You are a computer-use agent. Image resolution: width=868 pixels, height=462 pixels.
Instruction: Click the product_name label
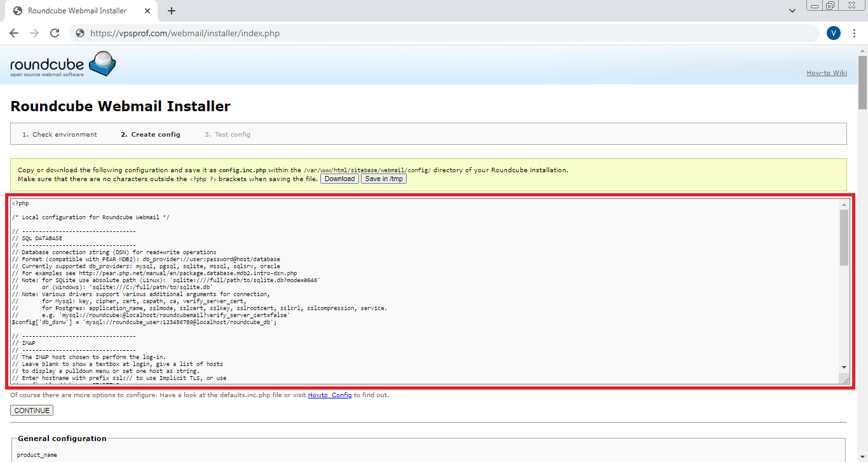click(x=37, y=455)
